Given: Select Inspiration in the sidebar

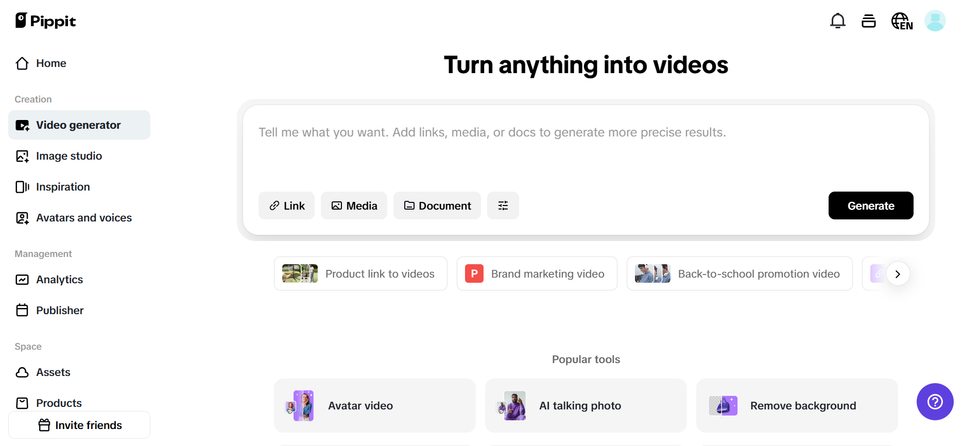Looking at the screenshot, I should click(62, 187).
